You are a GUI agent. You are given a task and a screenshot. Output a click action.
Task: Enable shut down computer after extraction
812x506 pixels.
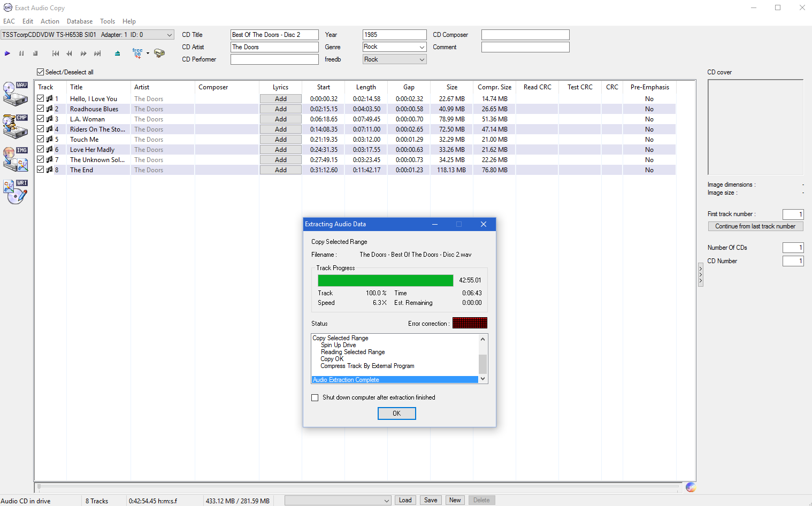[315, 397]
